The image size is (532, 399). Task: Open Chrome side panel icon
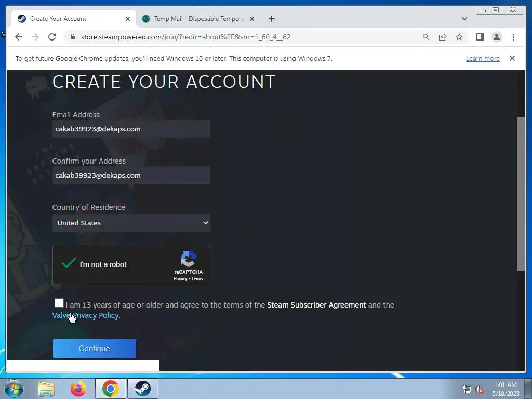coord(480,37)
